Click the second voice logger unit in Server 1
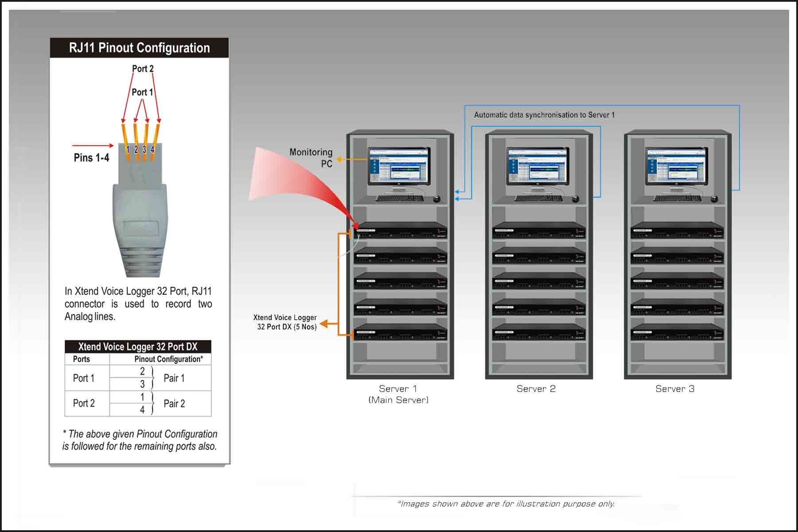The width and height of the screenshot is (798, 532). pos(401,256)
